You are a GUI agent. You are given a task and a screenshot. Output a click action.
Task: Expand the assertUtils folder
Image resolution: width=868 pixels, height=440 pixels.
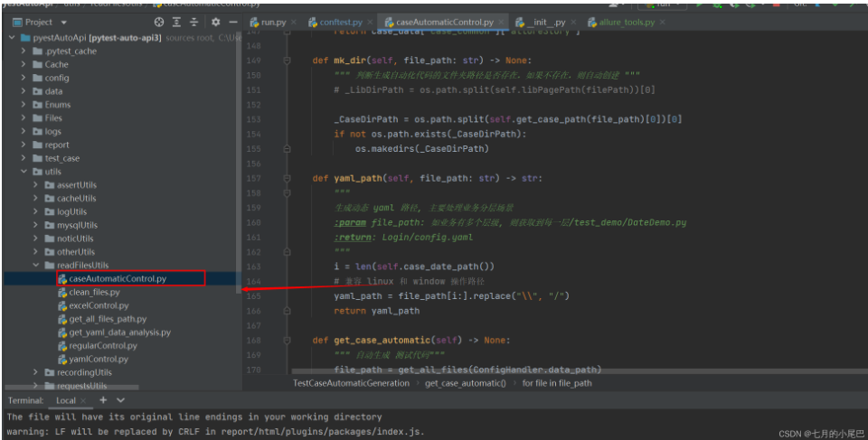click(36, 185)
